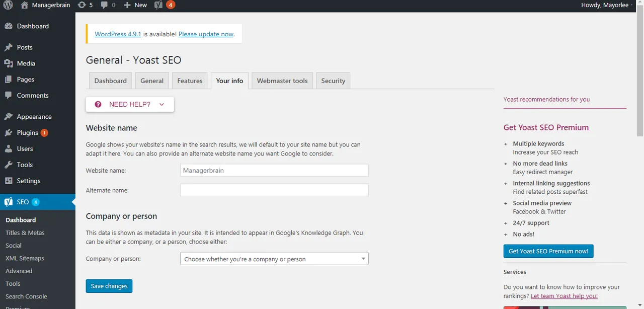Click the Services heading

pos(515,272)
